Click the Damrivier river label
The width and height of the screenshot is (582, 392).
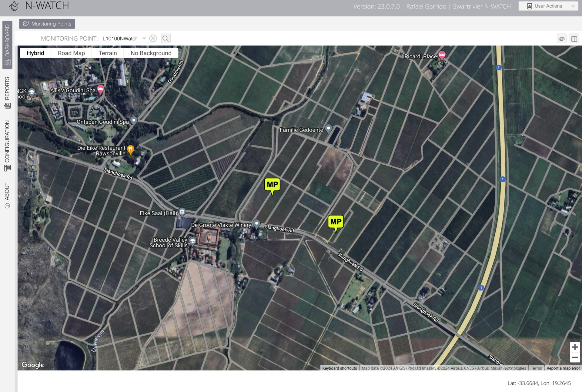[x=98, y=341]
